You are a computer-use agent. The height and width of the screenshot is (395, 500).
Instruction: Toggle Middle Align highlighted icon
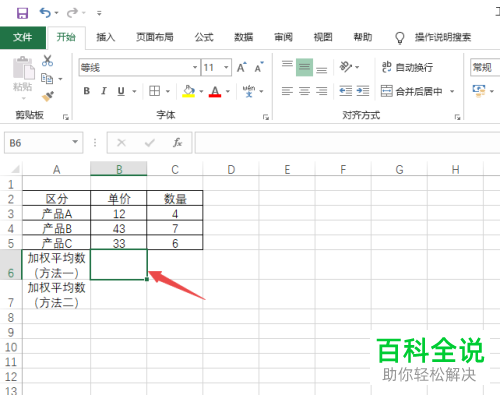304,67
